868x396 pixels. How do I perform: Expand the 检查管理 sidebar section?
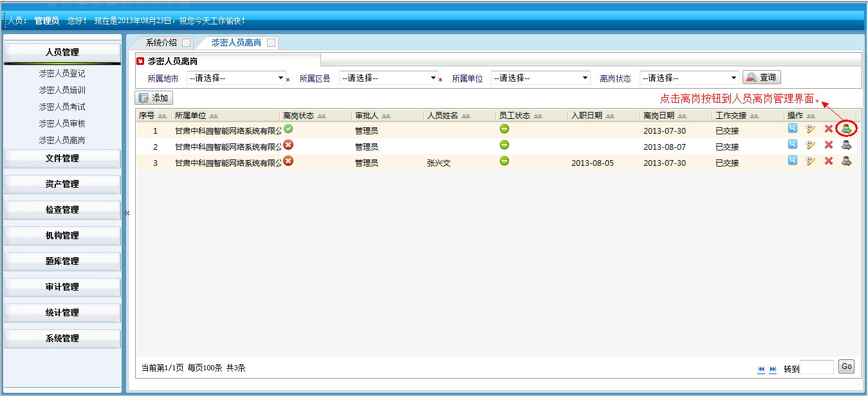pos(62,210)
